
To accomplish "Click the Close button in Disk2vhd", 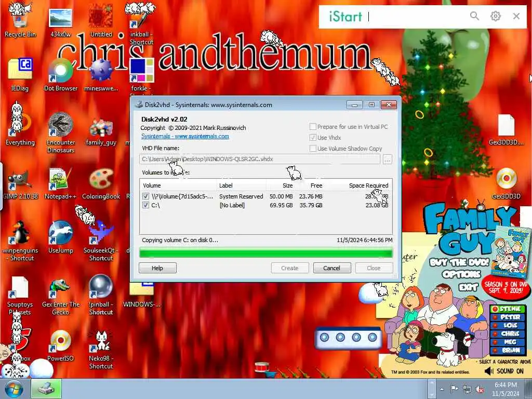I will pyautogui.click(x=374, y=268).
